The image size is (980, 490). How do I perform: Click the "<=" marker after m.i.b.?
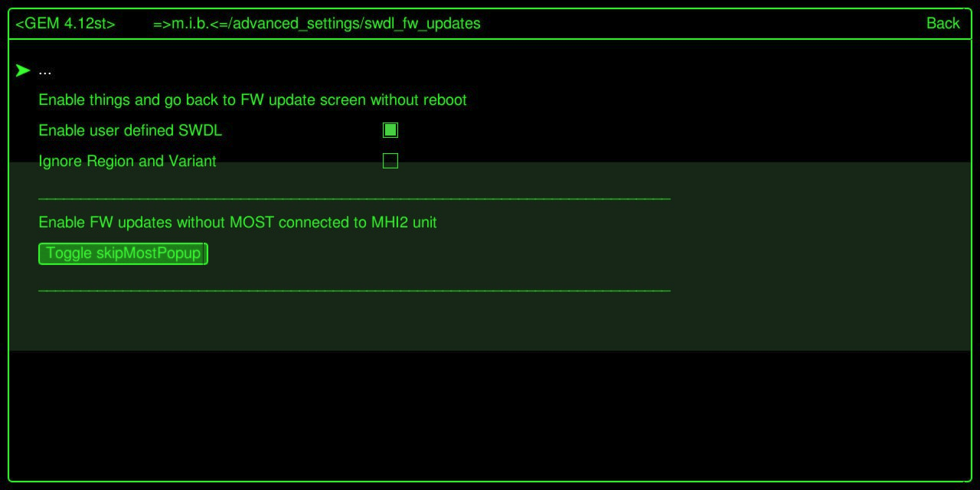[x=219, y=24]
